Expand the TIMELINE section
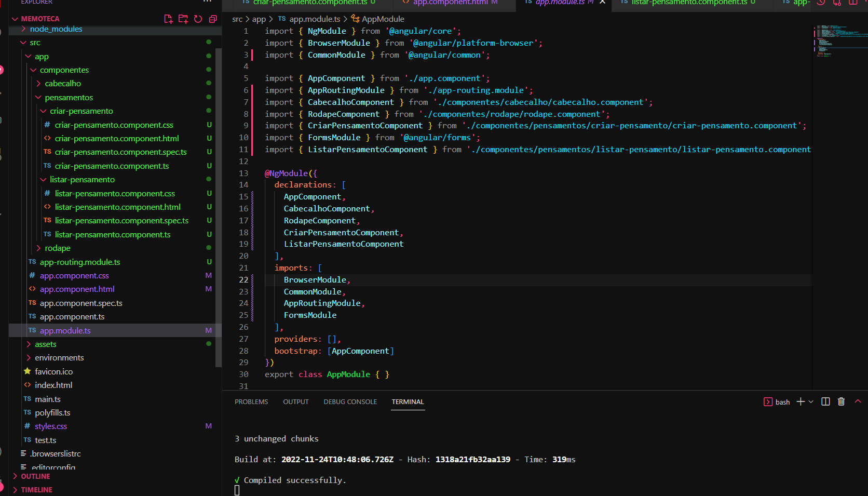This screenshot has width=868, height=496. (x=36, y=490)
